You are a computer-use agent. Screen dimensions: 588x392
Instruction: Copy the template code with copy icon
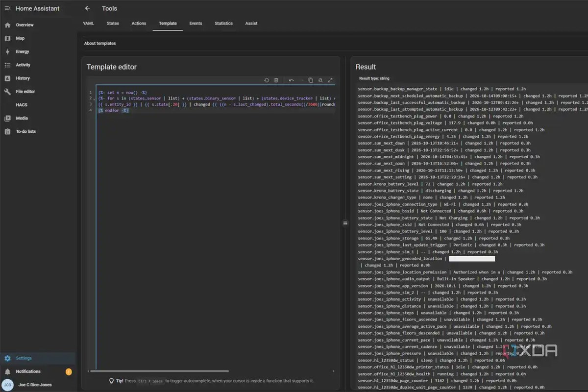pos(311,80)
